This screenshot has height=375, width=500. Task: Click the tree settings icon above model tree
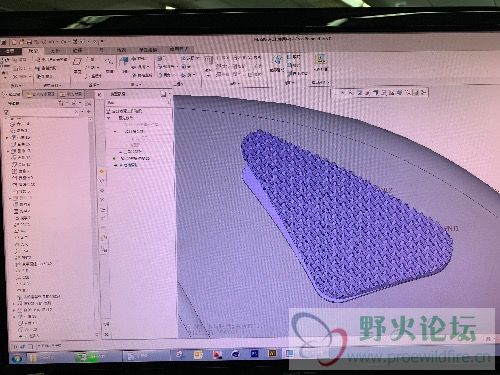pyautogui.click(x=60, y=103)
